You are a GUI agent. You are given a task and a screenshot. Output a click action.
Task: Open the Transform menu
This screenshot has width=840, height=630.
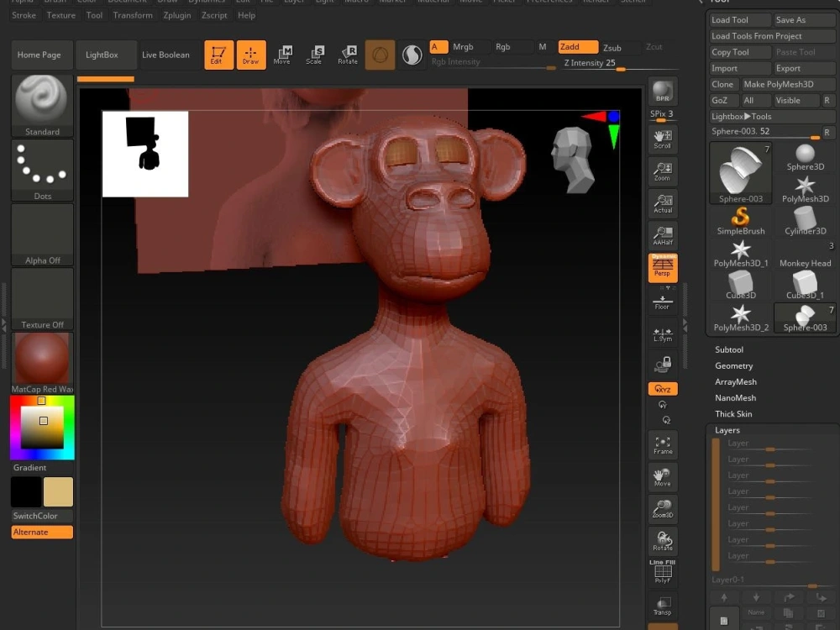click(x=133, y=15)
